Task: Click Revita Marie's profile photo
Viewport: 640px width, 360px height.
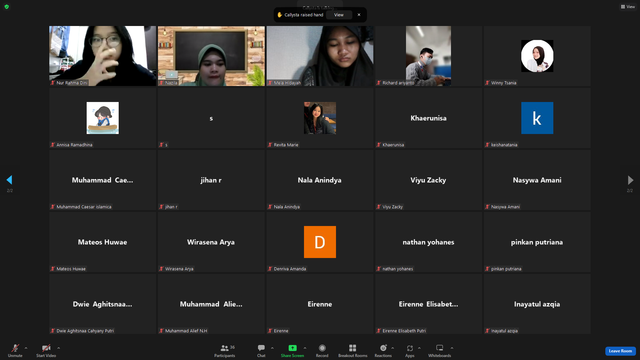Action: click(320, 118)
